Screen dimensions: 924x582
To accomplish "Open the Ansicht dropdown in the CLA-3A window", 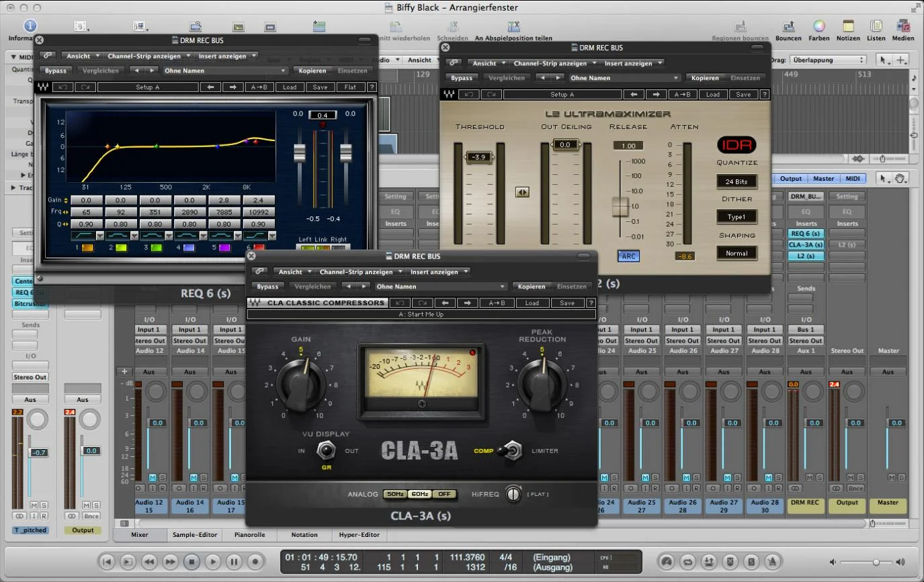I will click(294, 272).
